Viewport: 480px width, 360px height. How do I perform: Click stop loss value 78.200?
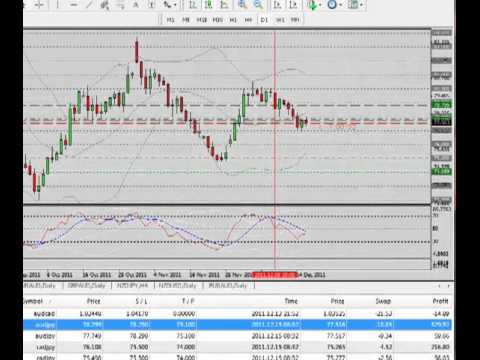click(x=139, y=336)
